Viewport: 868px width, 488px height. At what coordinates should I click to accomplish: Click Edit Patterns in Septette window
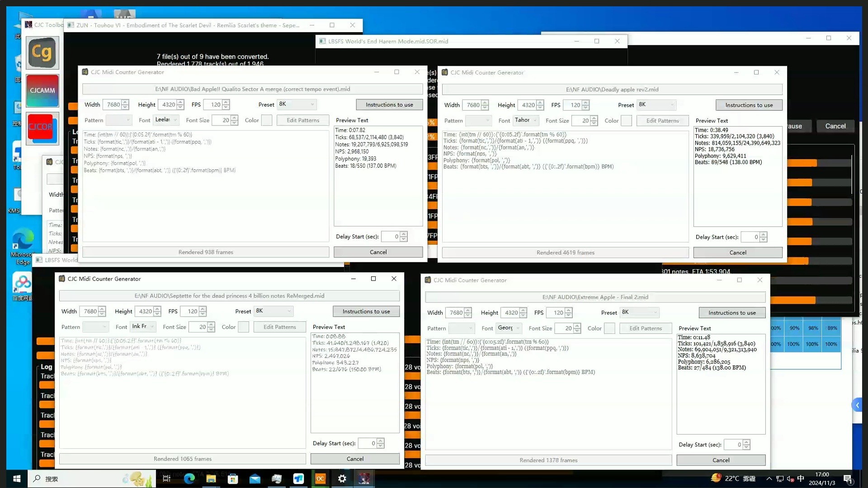279,327
